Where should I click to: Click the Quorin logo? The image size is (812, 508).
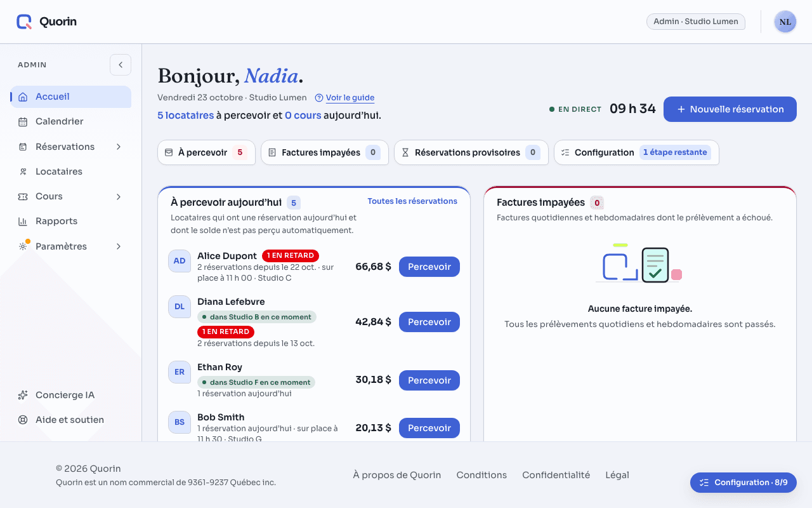point(46,22)
